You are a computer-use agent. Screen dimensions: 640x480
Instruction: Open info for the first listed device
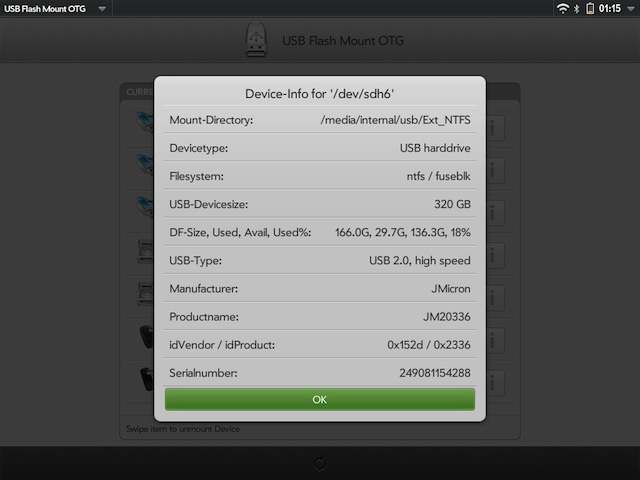click(495, 128)
